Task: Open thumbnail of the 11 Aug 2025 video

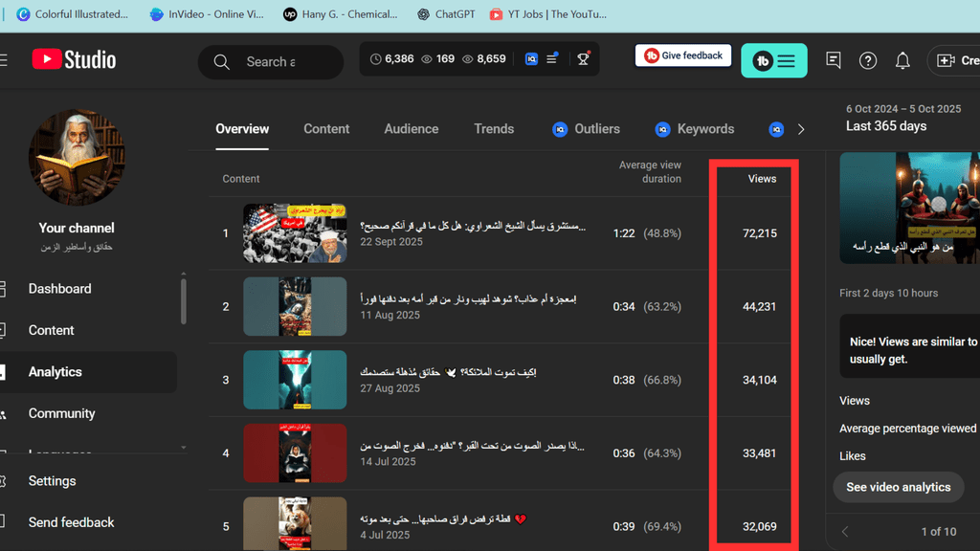Action: pyautogui.click(x=295, y=306)
